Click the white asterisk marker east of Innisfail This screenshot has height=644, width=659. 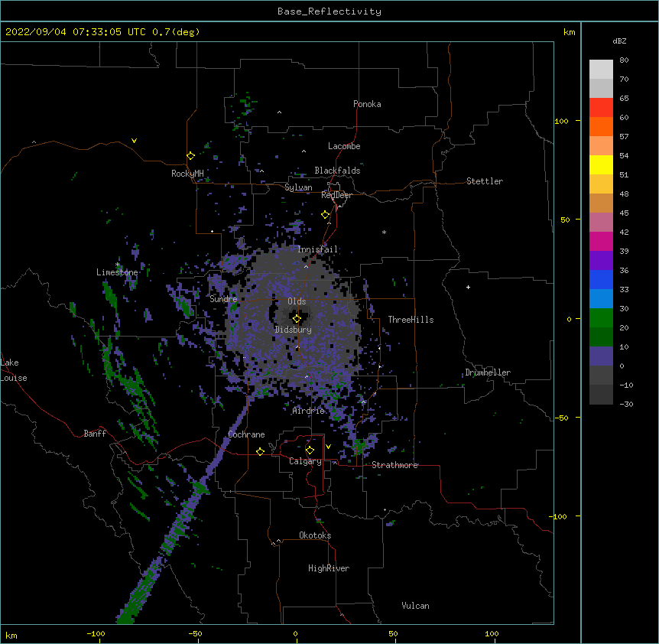click(x=384, y=232)
